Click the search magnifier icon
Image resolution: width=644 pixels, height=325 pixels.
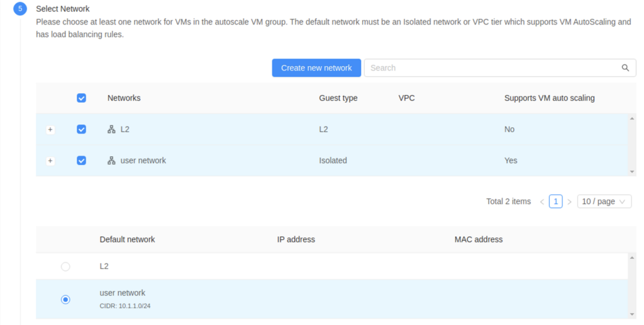[x=625, y=68]
